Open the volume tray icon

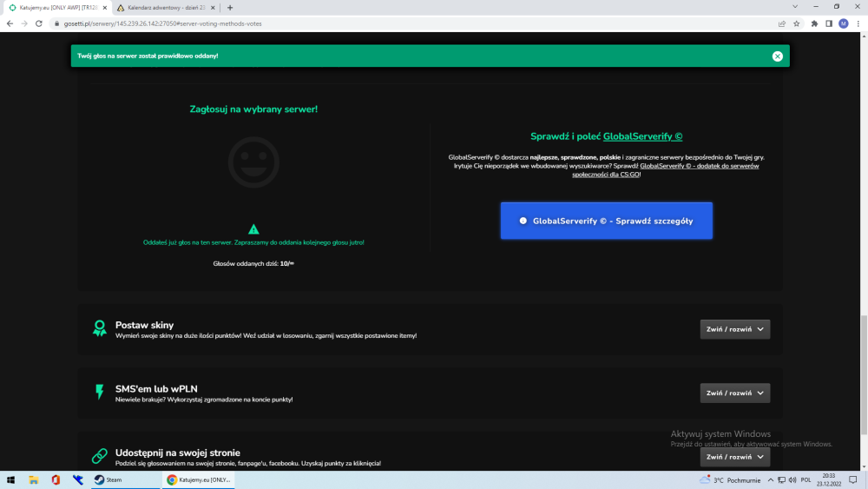792,480
